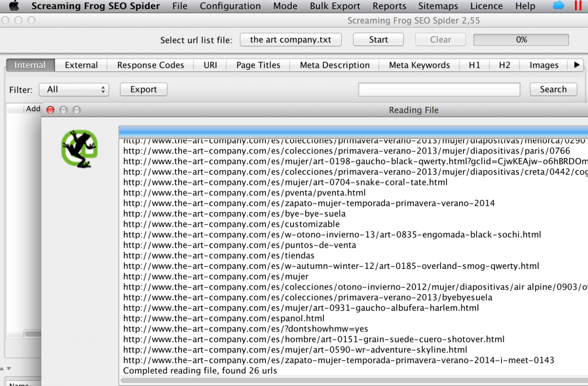The image size is (588, 386).
Task: Open the Sitemaps menu
Action: pos(439,6)
